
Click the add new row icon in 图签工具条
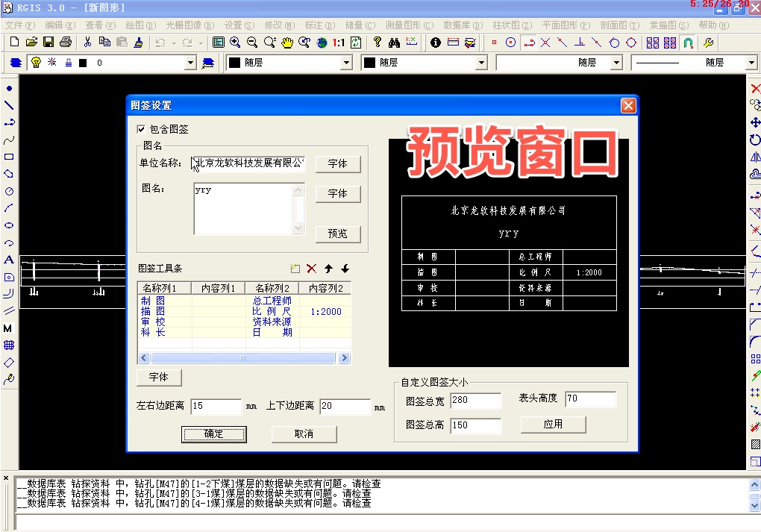pyautogui.click(x=295, y=269)
